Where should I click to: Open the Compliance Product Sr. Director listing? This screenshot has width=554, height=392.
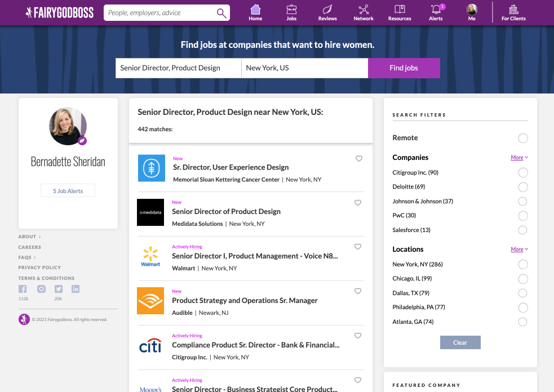click(x=256, y=345)
